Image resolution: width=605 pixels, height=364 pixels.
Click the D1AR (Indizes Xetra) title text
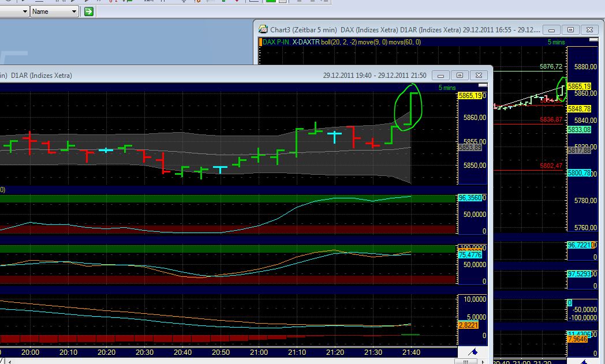(x=40, y=75)
